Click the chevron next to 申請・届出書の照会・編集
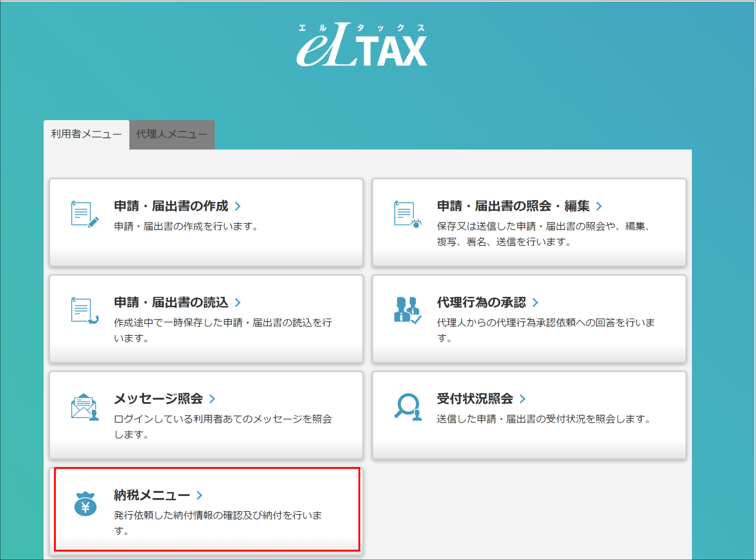Image resolution: width=756 pixels, height=560 pixels. tap(599, 206)
